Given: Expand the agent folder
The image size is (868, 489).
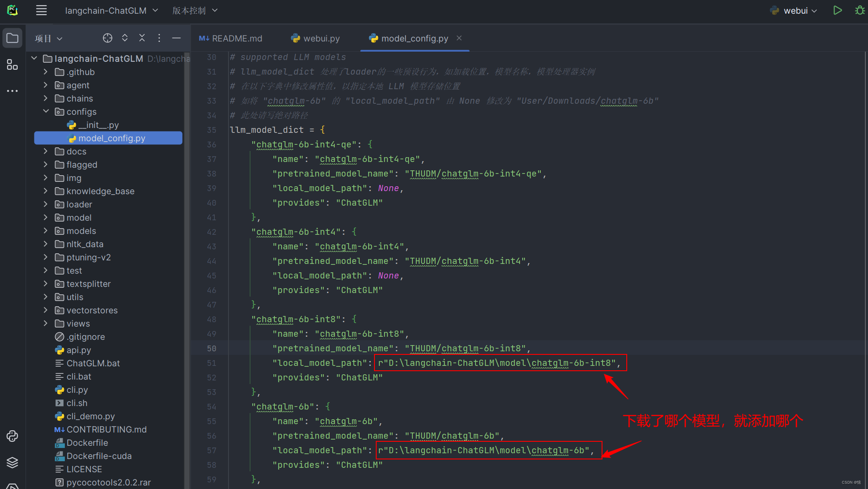Looking at the screenshot, I should pyautogui.click(x=45, y=85).
